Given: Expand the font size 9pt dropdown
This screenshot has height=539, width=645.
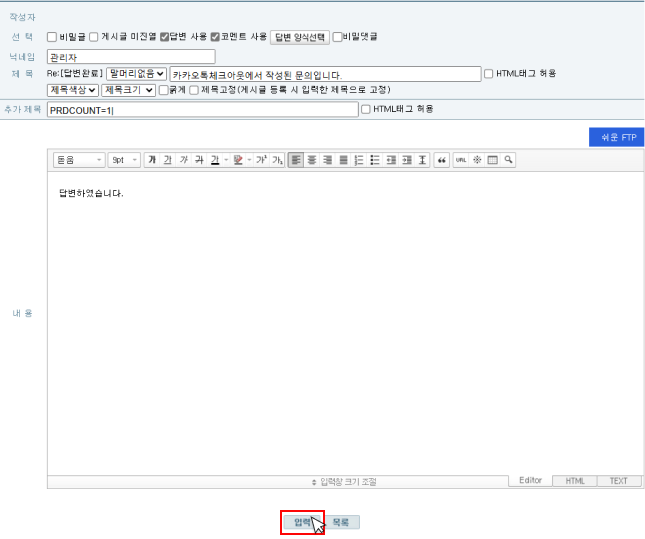Looking at the screenshot, I should point(124,160).
